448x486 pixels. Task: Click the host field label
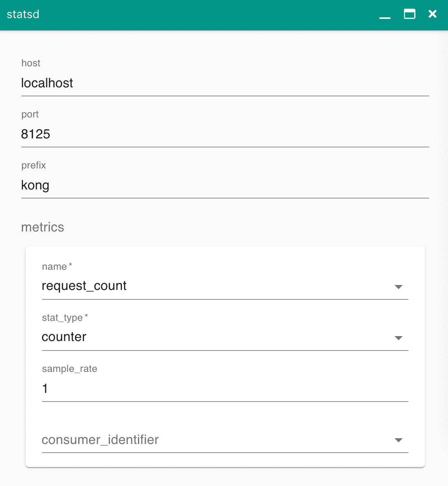(x=30, y=63)
